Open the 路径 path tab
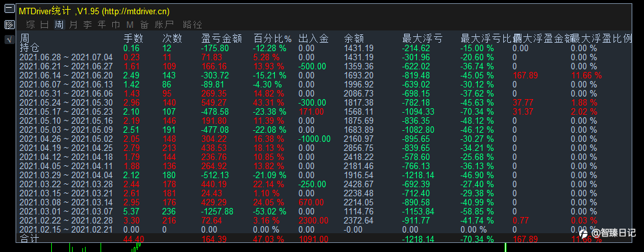This screenshot has width=644, height=252. click(x=192, y=25)
